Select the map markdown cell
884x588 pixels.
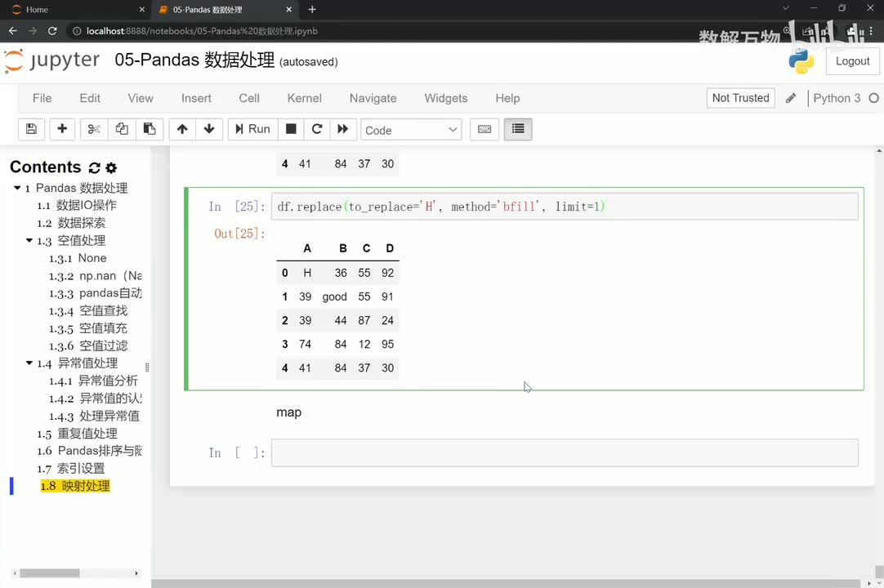coord(288,412)
